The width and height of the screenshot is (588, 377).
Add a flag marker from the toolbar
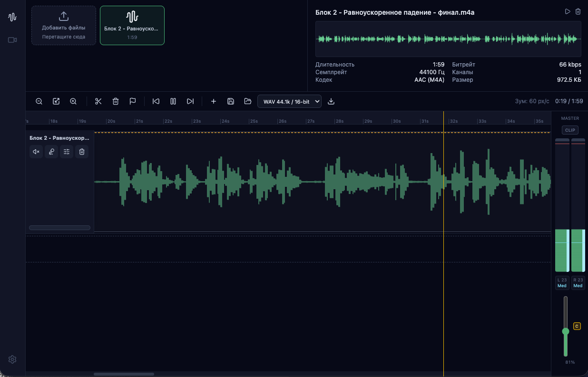133,101
